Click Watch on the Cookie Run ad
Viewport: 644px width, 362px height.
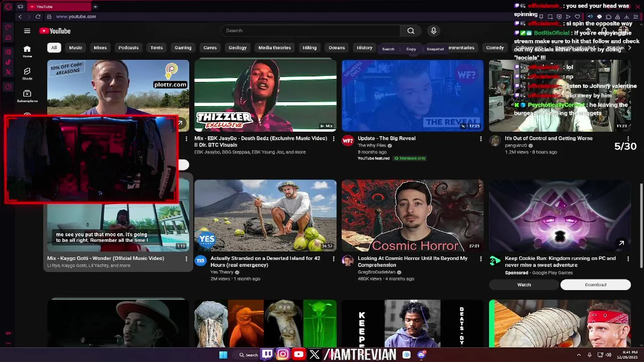(524, 285)
